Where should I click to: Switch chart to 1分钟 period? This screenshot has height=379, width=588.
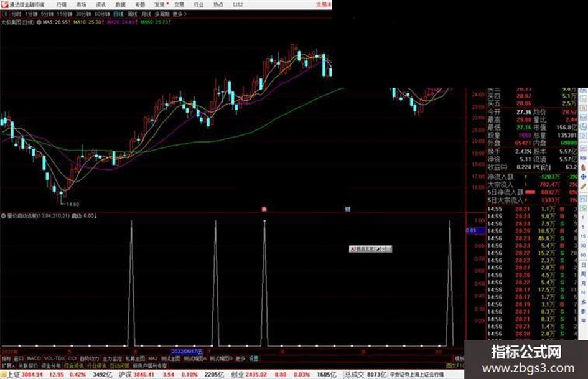(30, 14)
